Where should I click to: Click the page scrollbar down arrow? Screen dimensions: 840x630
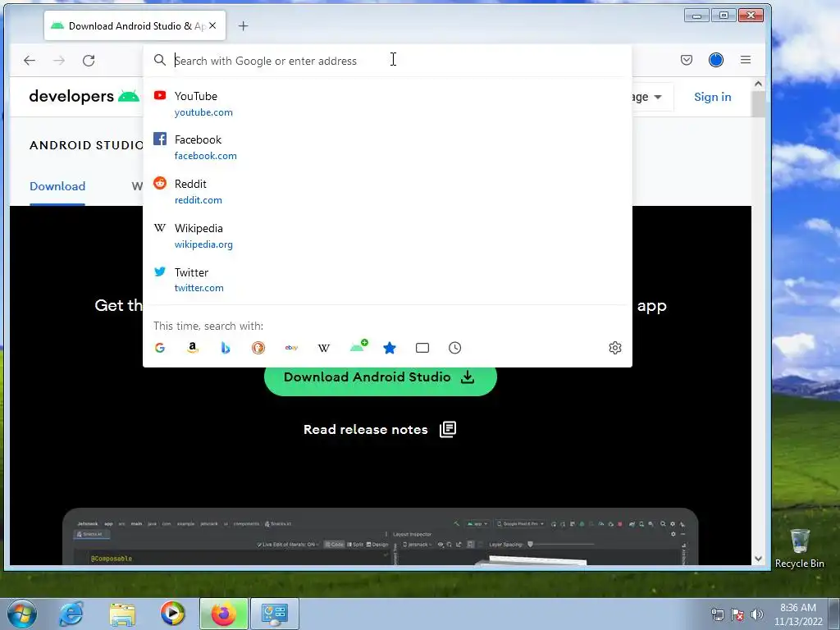[x=758, y=558]
